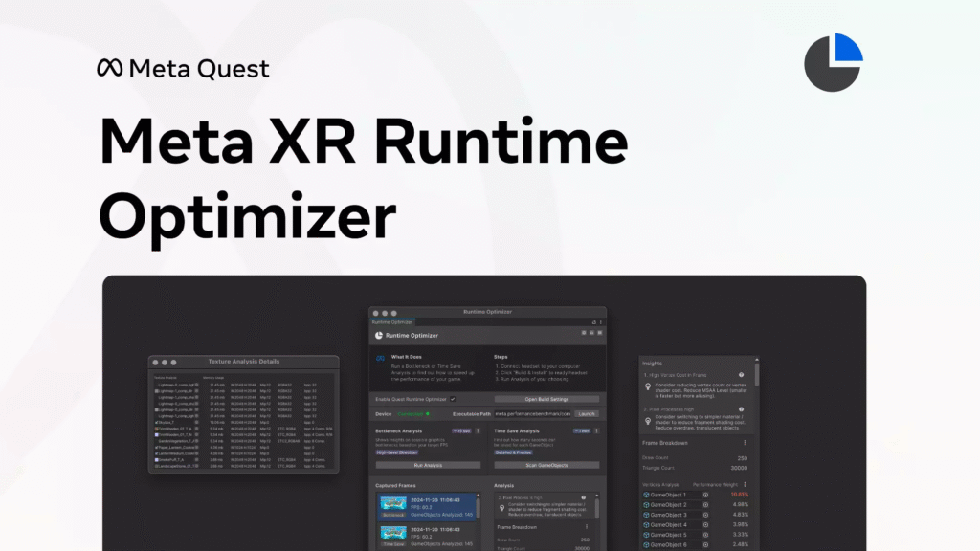The width and height of the screenshot is (980, 551).
Task: Click the cube icon next to GameObject 2
Action: point(646,506)
